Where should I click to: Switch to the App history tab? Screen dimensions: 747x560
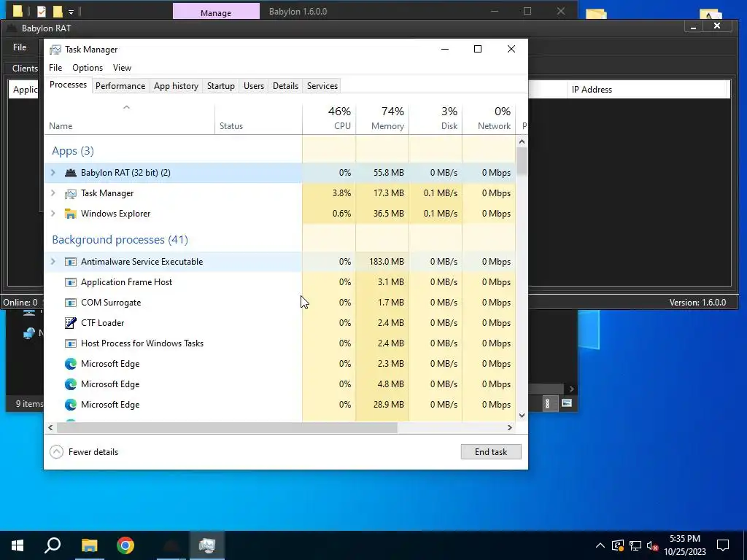click(x=176, y=86)
